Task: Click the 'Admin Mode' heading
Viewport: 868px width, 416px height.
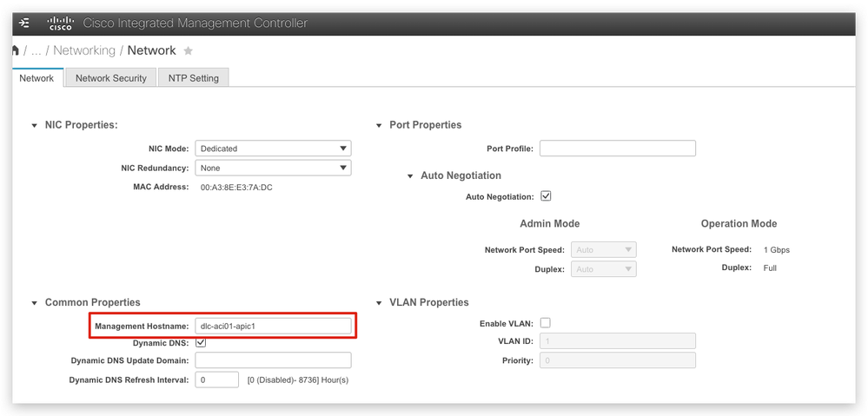Action: [550, 223]
